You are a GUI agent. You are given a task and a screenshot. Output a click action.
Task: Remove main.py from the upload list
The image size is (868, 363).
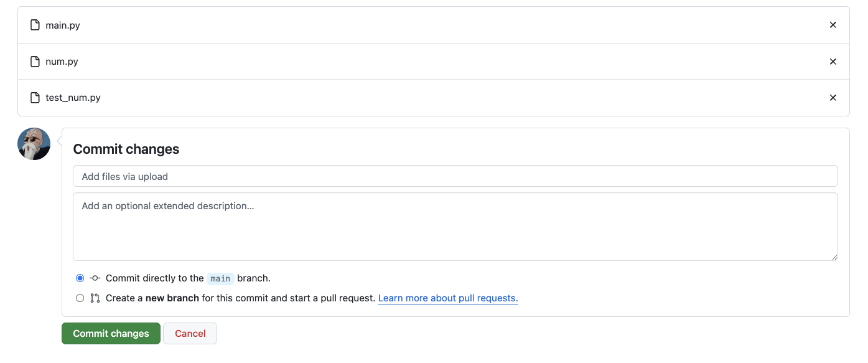pos(833,25)
